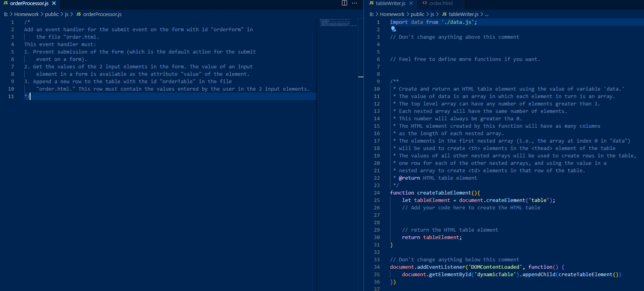The width and height of the screenshot is (644, 291).
Task: Click 'import' keyword on line 1
Action: click(x=399, y=22)
